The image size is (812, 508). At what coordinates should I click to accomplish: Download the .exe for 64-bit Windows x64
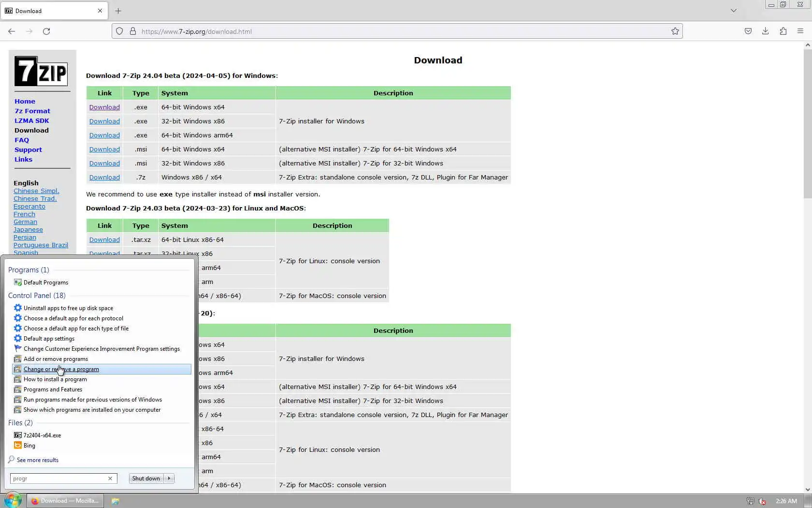coord(104,107)
